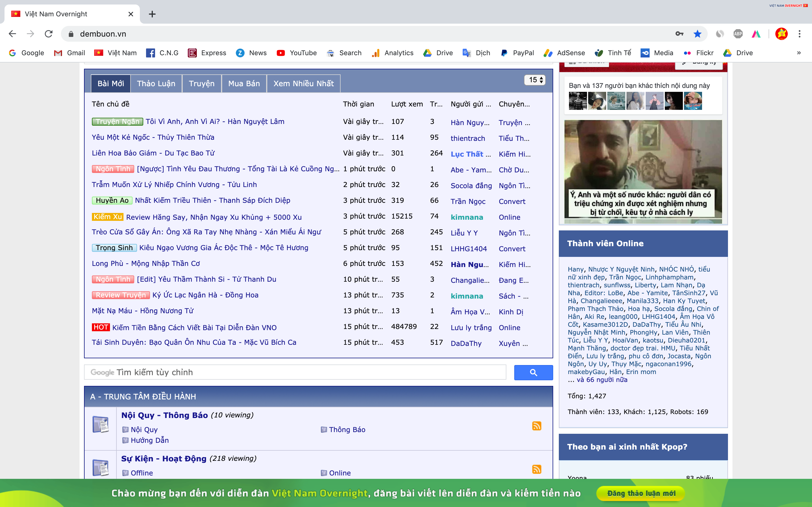Image resolution: width=812 pixels, height=507 pixels.
Task: Switch to the Thảo Luận tab
Action: click(x=156, y=83)
